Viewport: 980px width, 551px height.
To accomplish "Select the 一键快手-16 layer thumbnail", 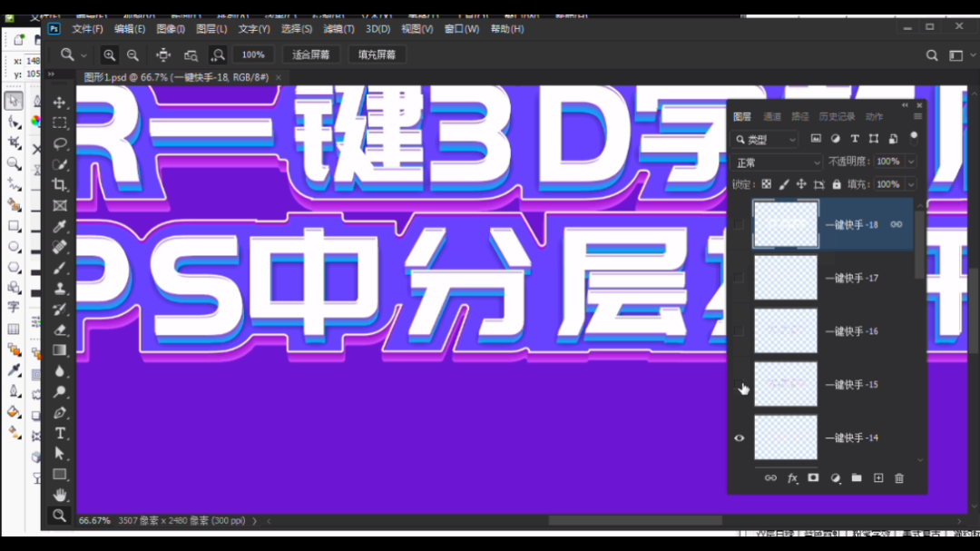I will point(786,330).
